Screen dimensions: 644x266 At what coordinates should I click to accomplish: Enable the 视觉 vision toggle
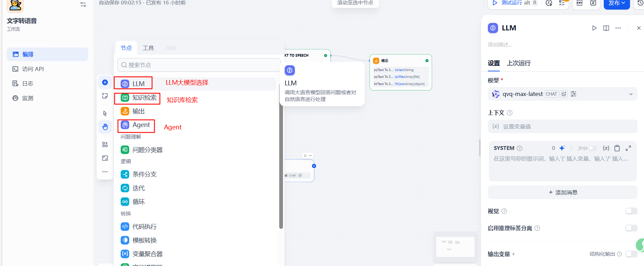click(631, 211)
